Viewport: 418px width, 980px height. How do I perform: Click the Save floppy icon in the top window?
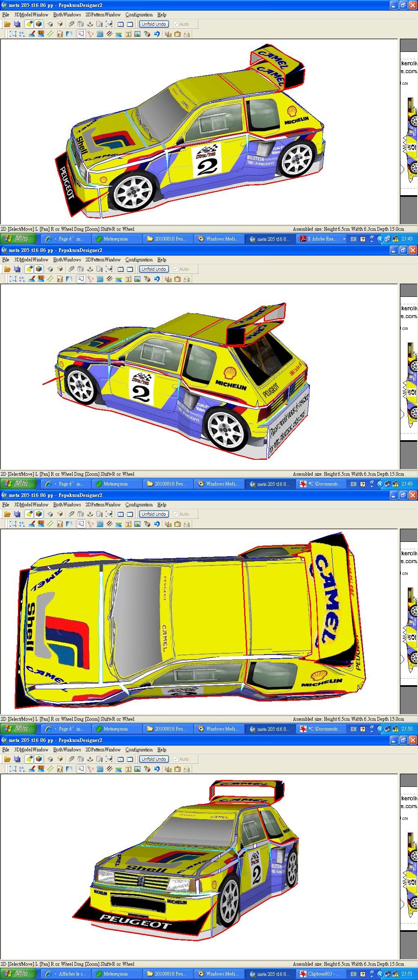coord(17,24)
